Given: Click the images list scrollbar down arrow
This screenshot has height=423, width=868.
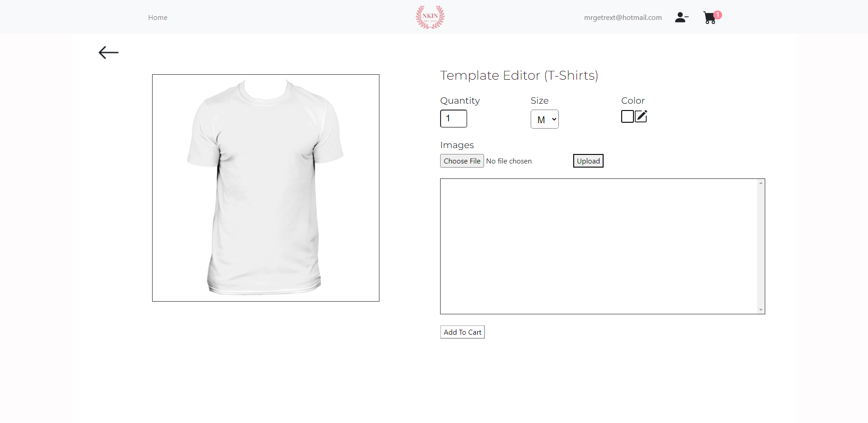Looking at the screenshot, I should pos(761,310).
